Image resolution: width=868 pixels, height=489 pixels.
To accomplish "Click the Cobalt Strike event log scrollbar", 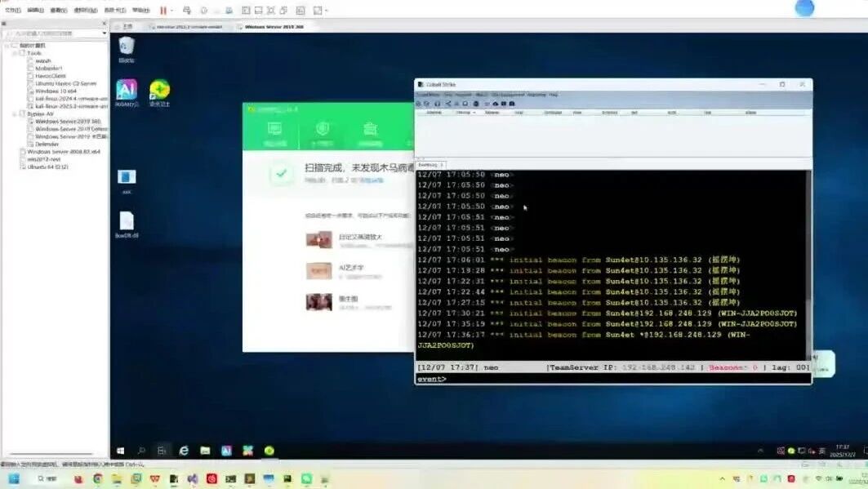I will (808, 265).
